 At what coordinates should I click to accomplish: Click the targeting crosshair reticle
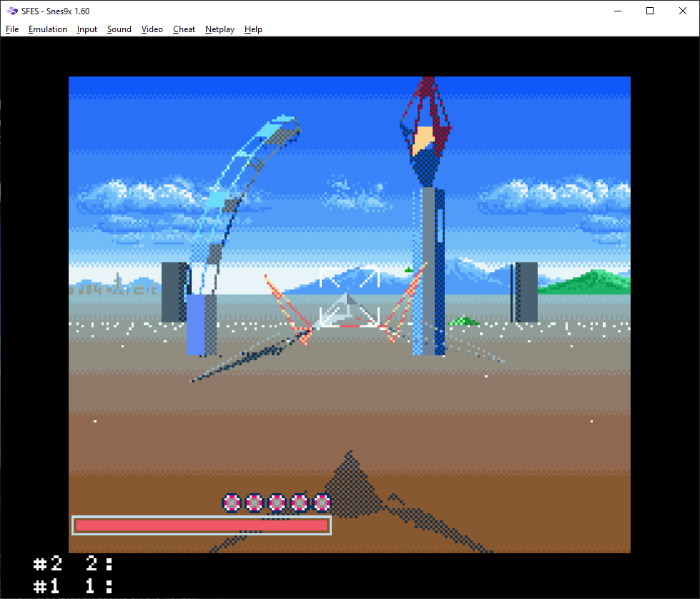coord(350,297)
